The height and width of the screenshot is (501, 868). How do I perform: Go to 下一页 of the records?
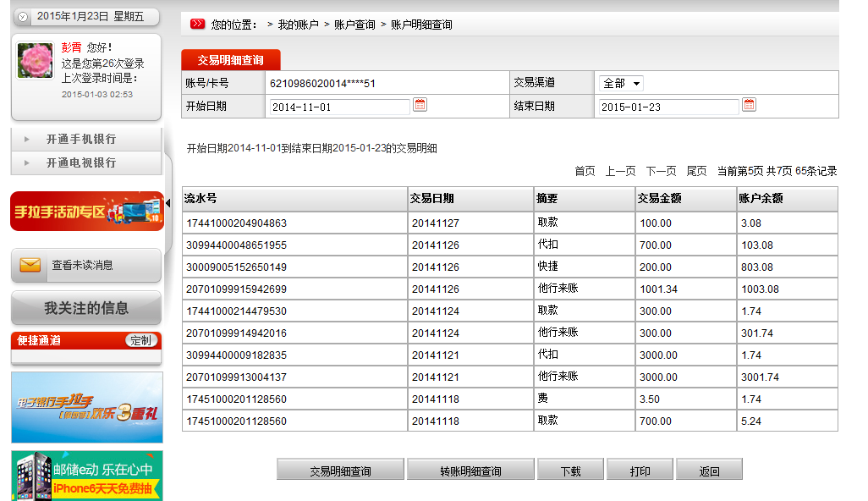(661, 171)
